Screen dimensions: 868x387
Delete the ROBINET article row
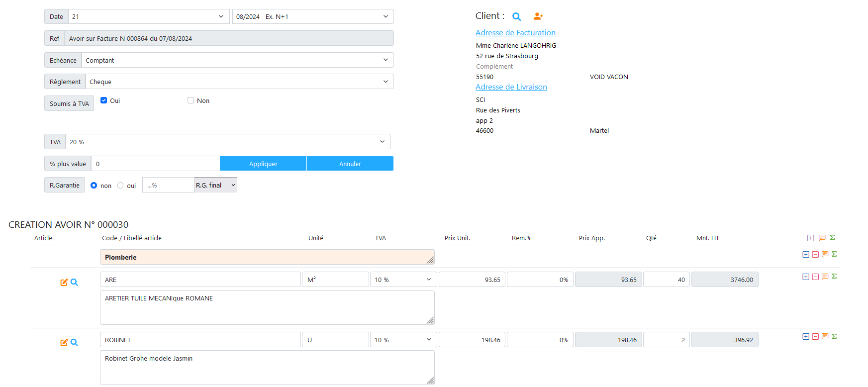(x=815, y=337)
